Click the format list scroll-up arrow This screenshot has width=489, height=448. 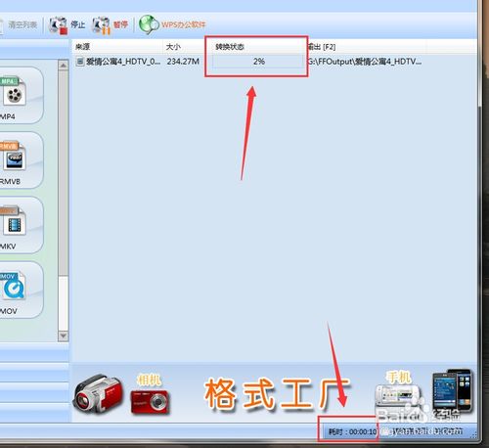(x=64, y=66)
